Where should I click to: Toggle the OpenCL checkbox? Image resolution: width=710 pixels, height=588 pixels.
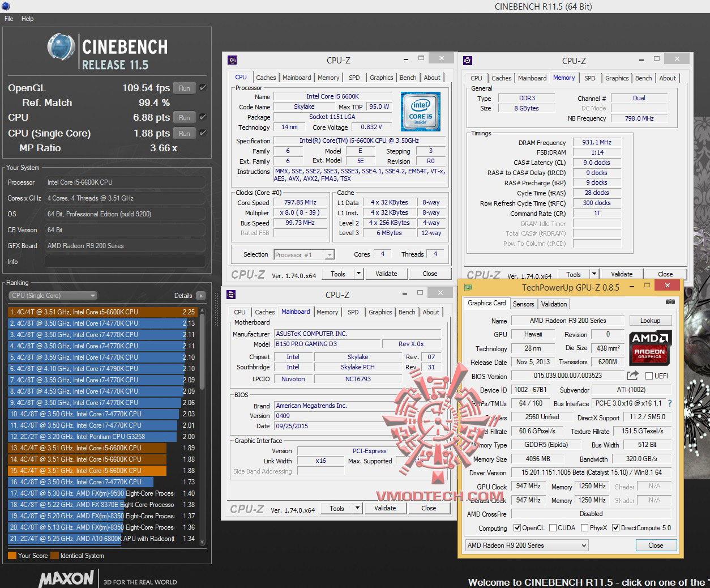(x=517, y=528)
